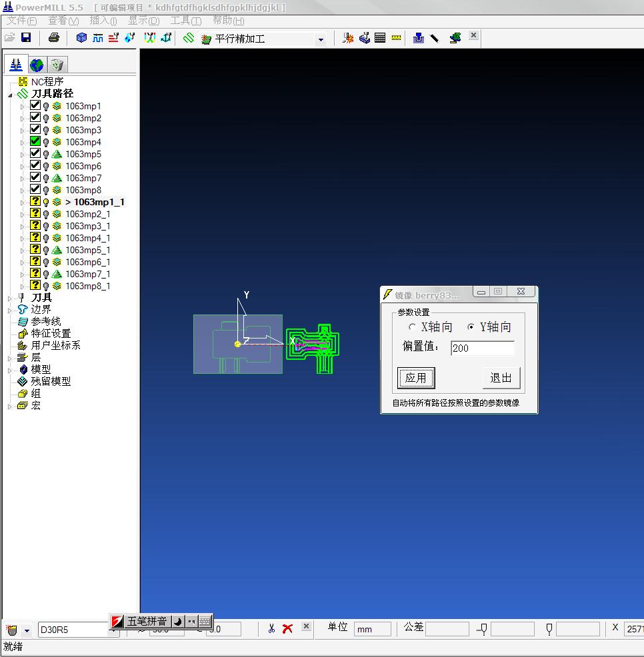Expand the 边界 boundaries tree node
The image size is (644, 657).
[x=9, y=311]
